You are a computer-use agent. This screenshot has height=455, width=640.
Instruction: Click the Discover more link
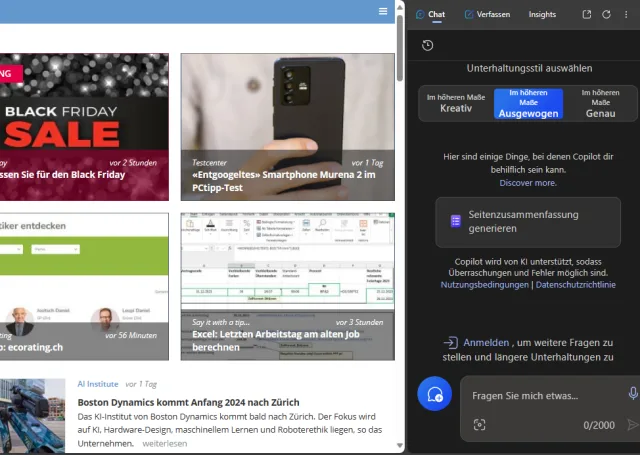528,183
